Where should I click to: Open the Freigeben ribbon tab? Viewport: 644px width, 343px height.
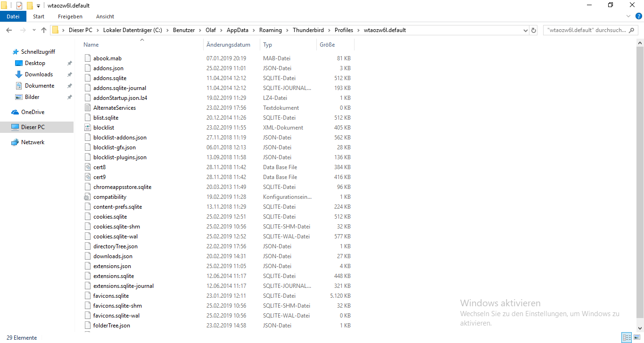70,16
